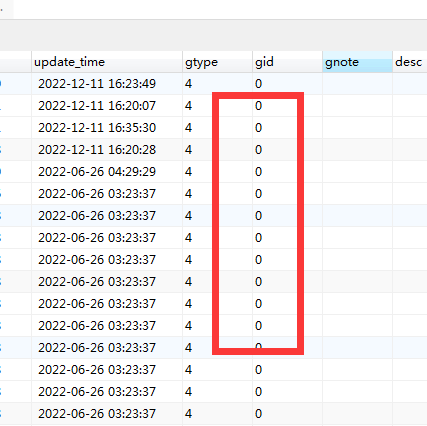The image size is (427, 426).
Task: Select the 2022-06-26 04:29:29 timestamp cell
Action: point(107,172)
